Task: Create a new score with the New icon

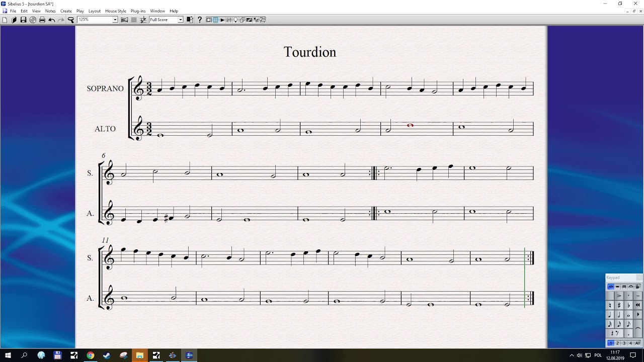Action: [x=5, y=20]
